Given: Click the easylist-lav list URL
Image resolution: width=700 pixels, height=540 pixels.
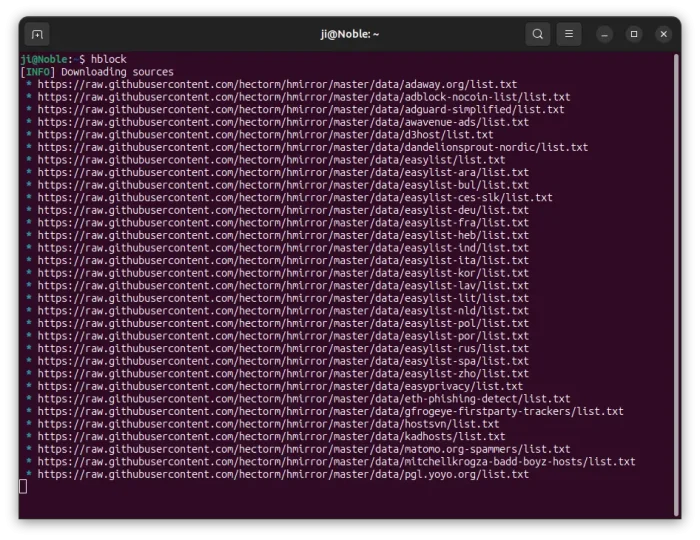Looking at the screenshot, I should [283, 286].
